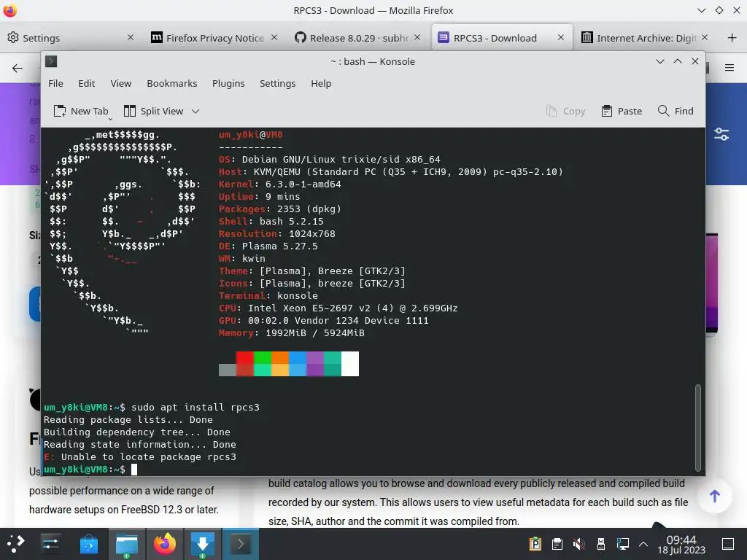Click the 'Packages: 2353 (dpkg)' line
The height and width of the screenshot is (560, 747).
279,209
